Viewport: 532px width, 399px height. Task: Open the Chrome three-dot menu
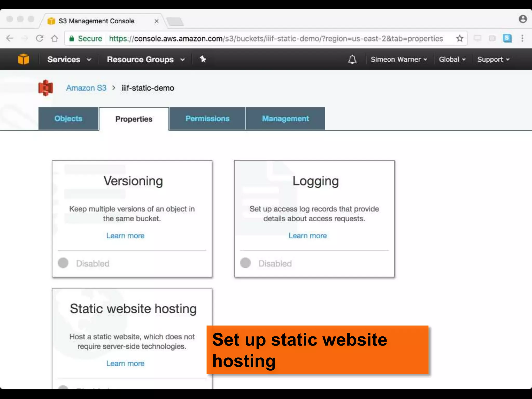click(x=522, y=38)
